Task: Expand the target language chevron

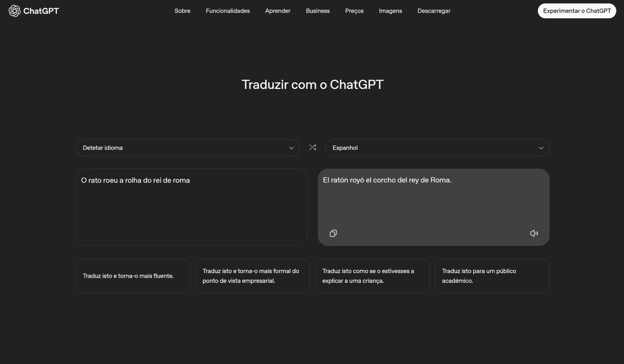Action: tap(541, 148)
